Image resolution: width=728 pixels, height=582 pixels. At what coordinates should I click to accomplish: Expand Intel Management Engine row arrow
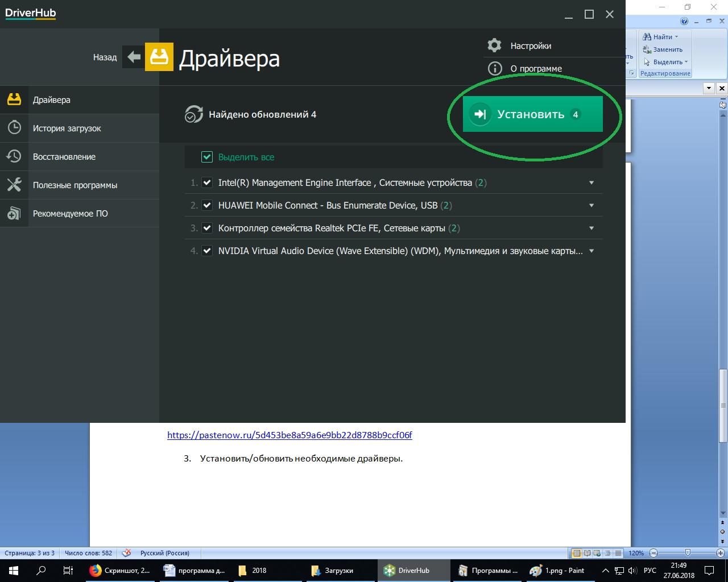[x=591, y=182]
